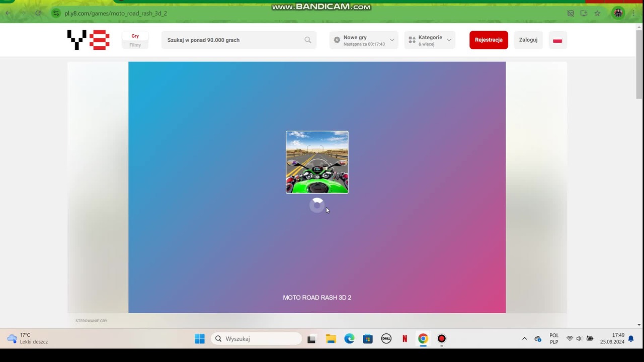644x362 pixels.
Task: Open the browser three-dot menu
Action: click(x=633, y=13)
